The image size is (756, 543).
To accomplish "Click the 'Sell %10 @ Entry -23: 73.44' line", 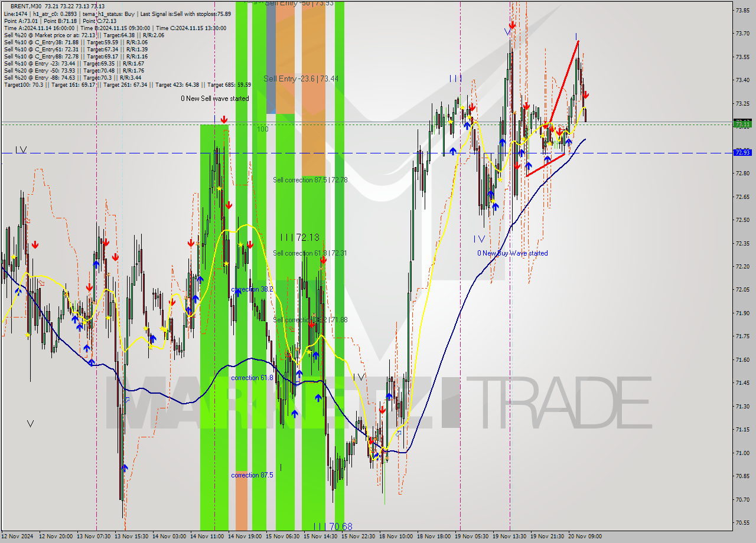I will 74,63.
